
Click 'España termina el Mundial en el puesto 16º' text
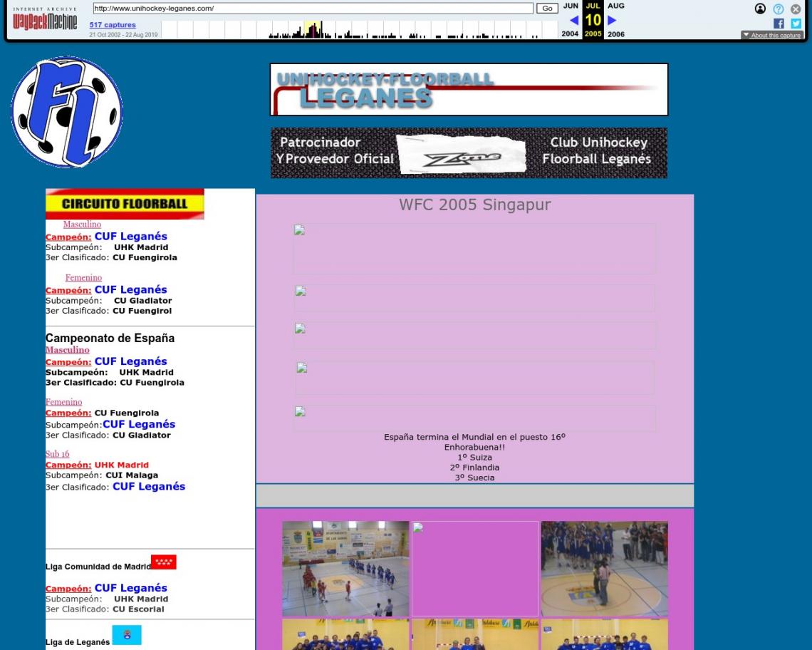(x=475, y=437)
